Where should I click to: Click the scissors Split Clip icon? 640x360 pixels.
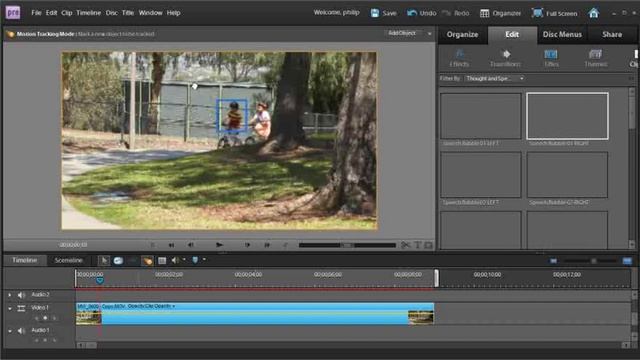(x=405, y=245)
